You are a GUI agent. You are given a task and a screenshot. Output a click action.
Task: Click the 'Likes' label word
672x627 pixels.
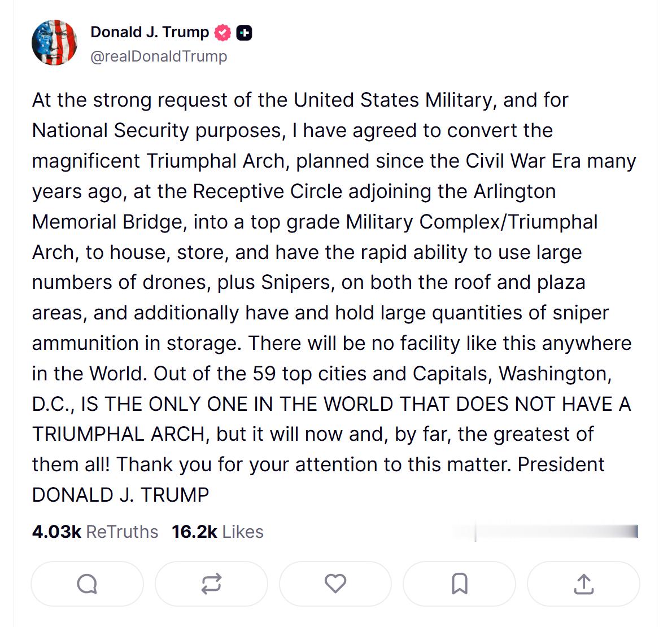[243, 532]
